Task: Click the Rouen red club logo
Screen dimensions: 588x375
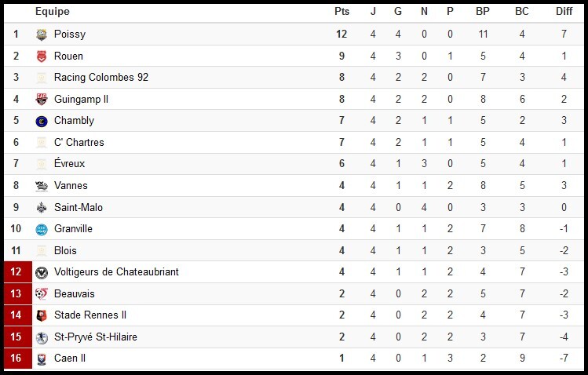Action: [42, 56]
